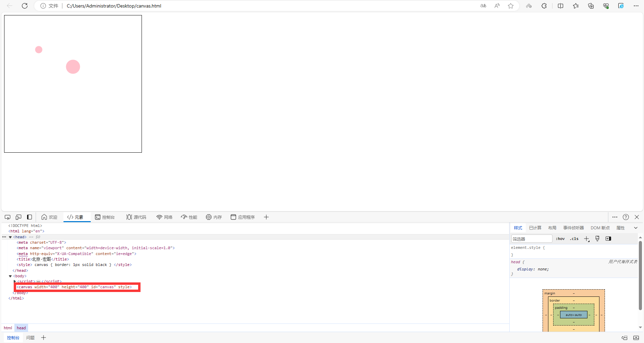The image size is (644, 343).
Task: Add this page to favorites star
Action: (511, 6)
